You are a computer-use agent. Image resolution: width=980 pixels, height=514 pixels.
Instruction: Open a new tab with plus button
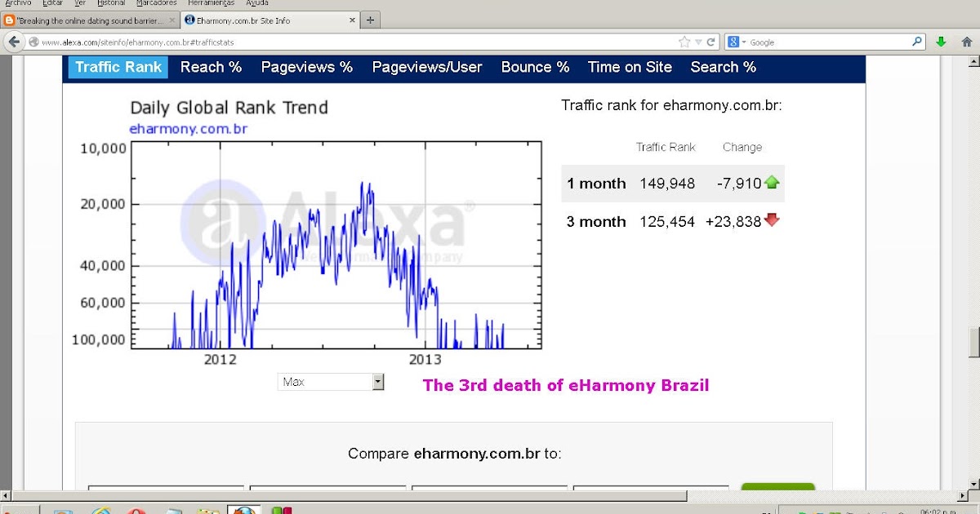pos(370,20)
